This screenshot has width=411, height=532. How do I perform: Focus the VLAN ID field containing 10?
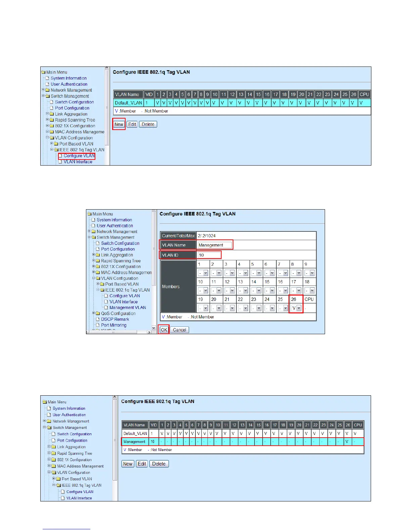coord(209,255)
